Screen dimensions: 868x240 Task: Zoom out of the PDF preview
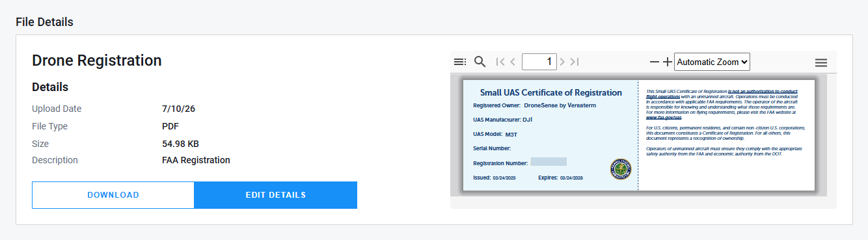coord(655,62)
